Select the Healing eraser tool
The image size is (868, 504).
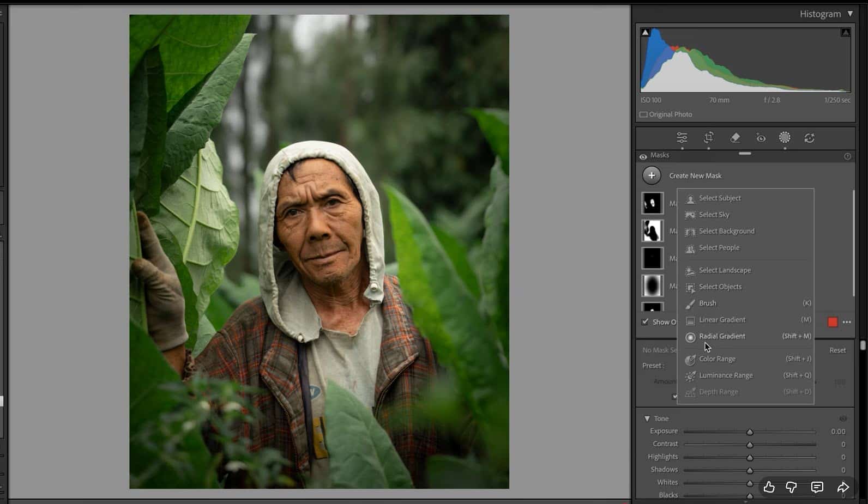[x=735, y=138]
